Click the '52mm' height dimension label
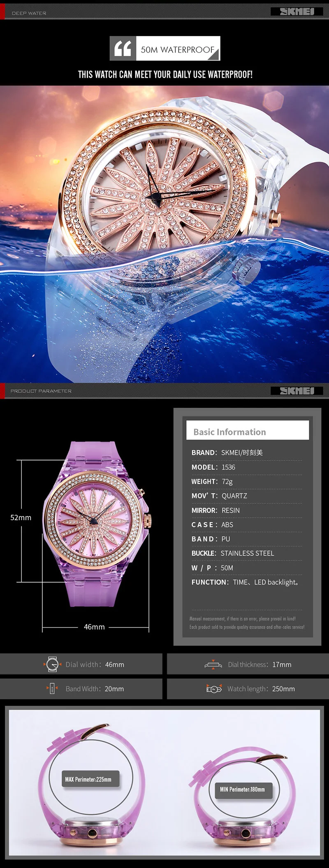 21,518
